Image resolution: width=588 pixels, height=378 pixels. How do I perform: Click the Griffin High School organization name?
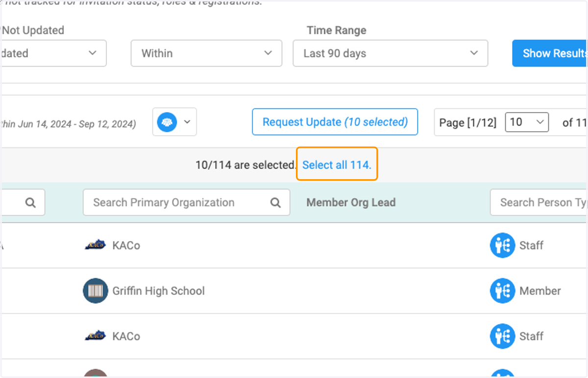(159, 291)
